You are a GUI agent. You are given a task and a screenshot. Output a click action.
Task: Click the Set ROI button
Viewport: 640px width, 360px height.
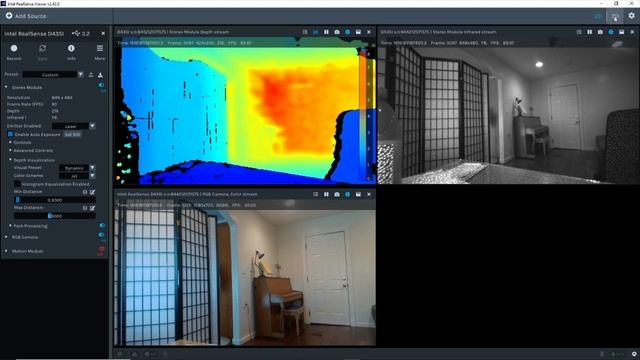[x=73, y=134]
